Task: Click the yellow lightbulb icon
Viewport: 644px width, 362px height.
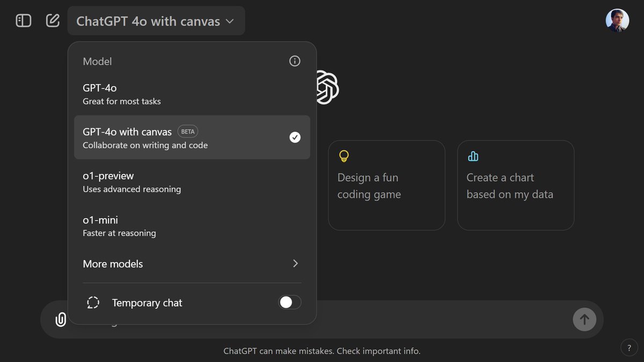Action: pos(344,156)
